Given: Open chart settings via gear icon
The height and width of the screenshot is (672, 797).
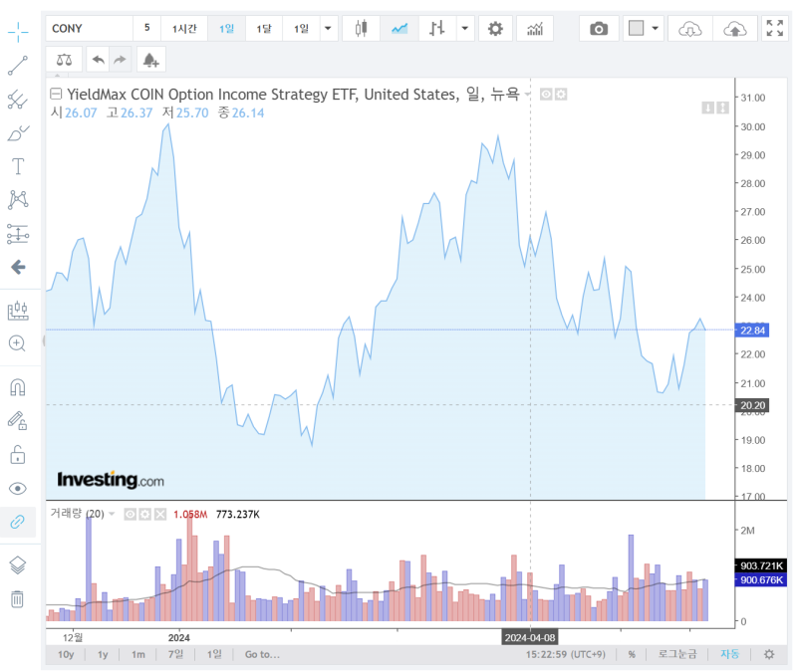Looking at the screenshot, I should click(x=495, y=28).
